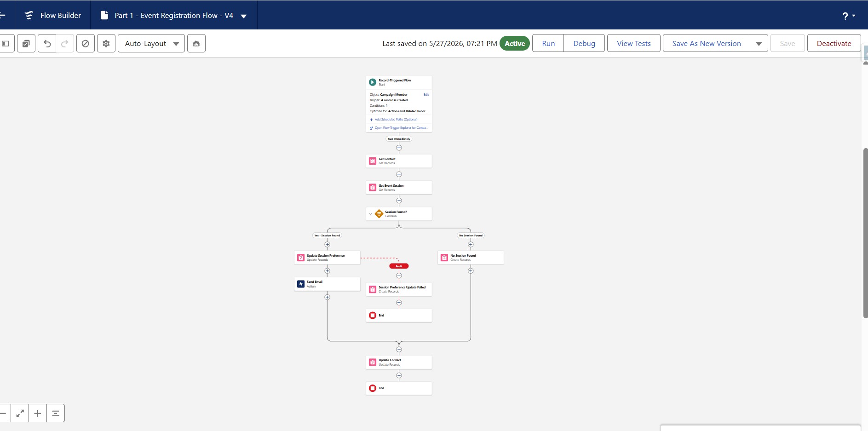Undo the last action
The height and width of the screenshot is (431, 868).
tap(47, 43)
